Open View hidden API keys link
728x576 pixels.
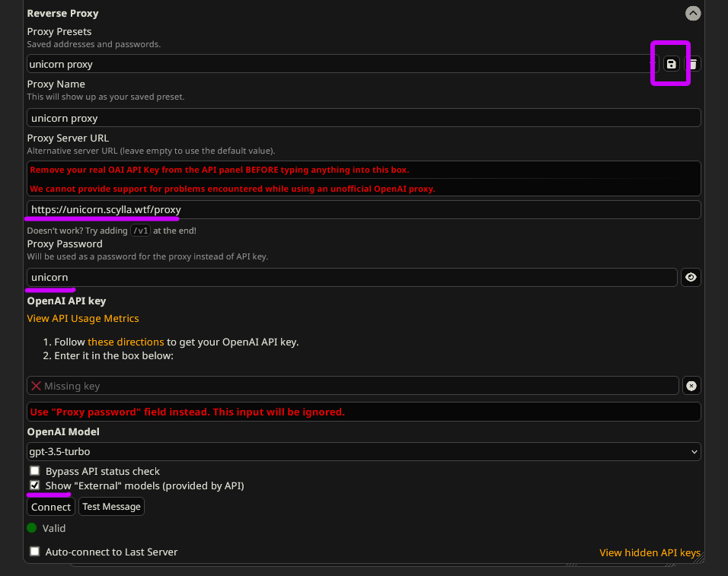point(650,553)
